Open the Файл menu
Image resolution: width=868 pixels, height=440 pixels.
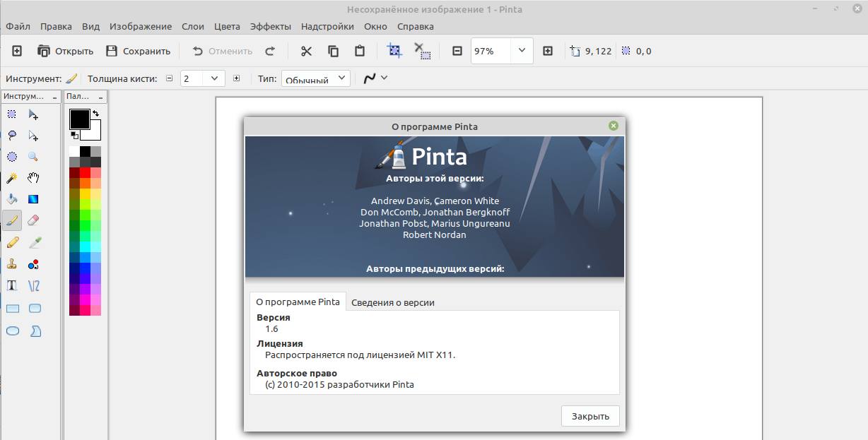click(18, 26)
